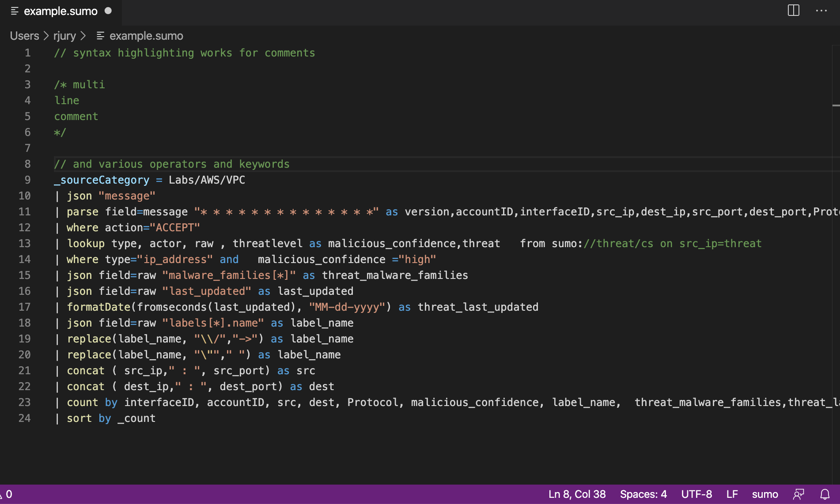Click the rjury breadcrumb

point(65,36)
